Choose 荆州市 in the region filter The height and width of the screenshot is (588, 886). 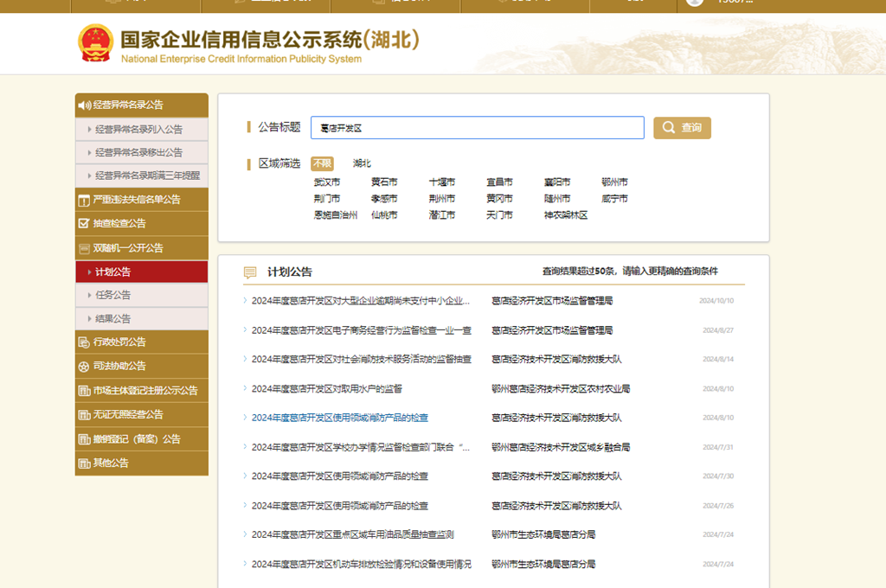[x=442, y=198]
